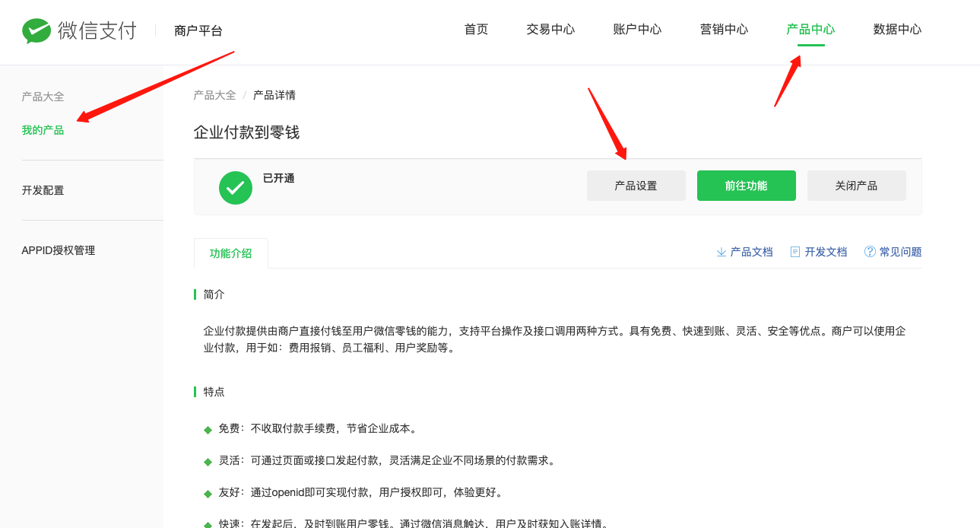Click the green 前往功能 button
Screen dimensions: 980x528
coord(747,186)
